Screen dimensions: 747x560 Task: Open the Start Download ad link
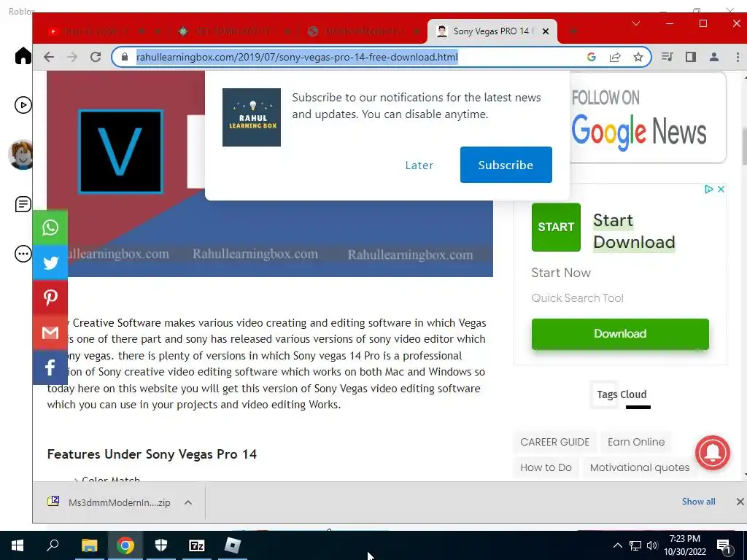click(x=634, y=231)
